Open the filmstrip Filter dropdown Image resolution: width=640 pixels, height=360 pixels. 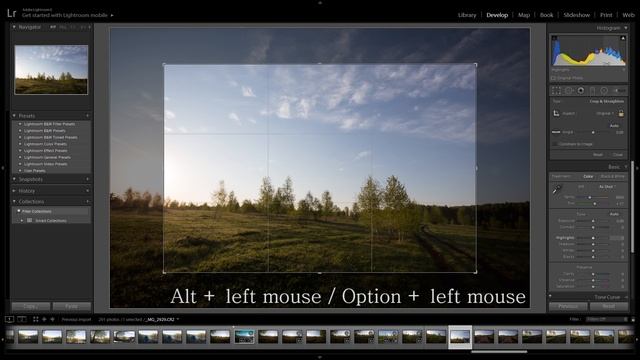(x=607, y=319)
